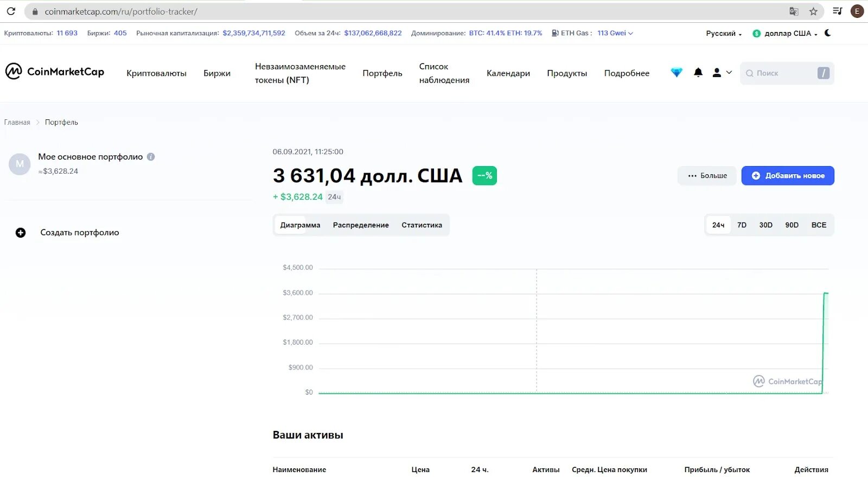Click the Портфель breadcrumb
This screenshot has height=477, width=868.
pyautogui.click(x=61, y=123)
